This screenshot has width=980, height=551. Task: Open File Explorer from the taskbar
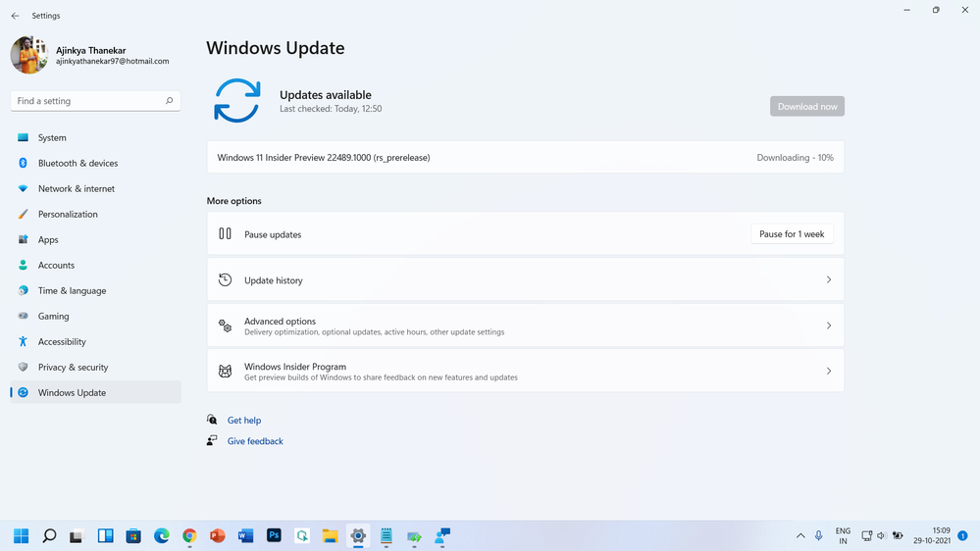coord(330,536)
